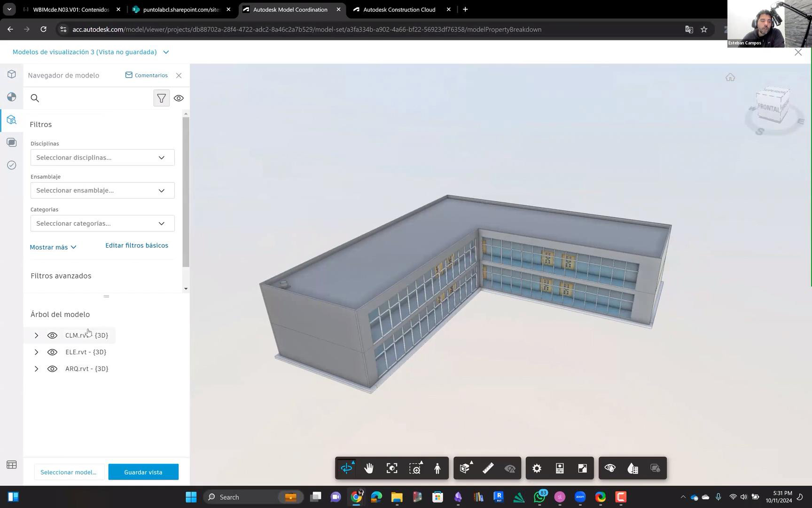Click the Fit to view icon
The image size is (812, 508).
[x=392, y=468]
